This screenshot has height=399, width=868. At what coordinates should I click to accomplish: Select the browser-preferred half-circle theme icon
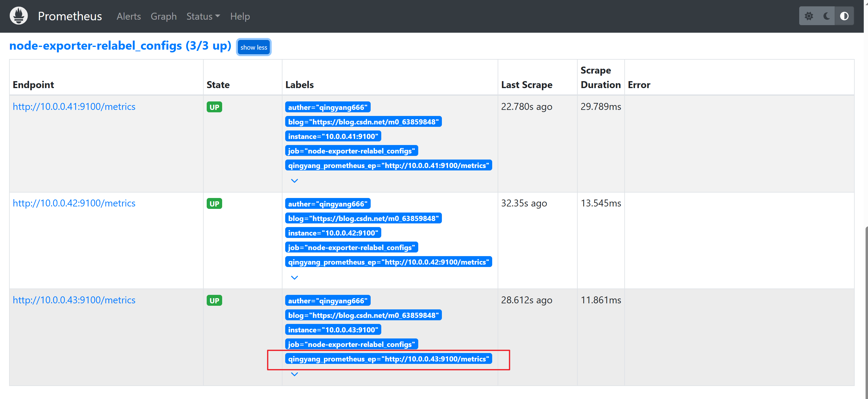(x=844, y=16)
